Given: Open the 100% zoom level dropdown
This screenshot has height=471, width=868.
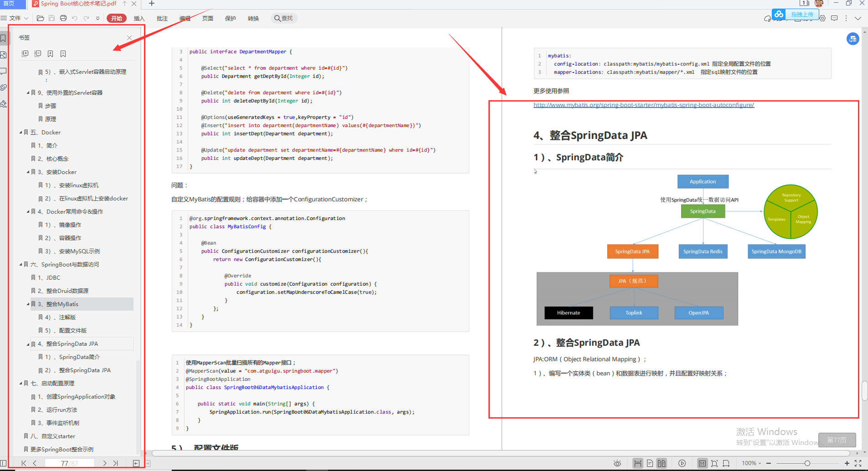Looking at the screenshot, I should [751, 463].
